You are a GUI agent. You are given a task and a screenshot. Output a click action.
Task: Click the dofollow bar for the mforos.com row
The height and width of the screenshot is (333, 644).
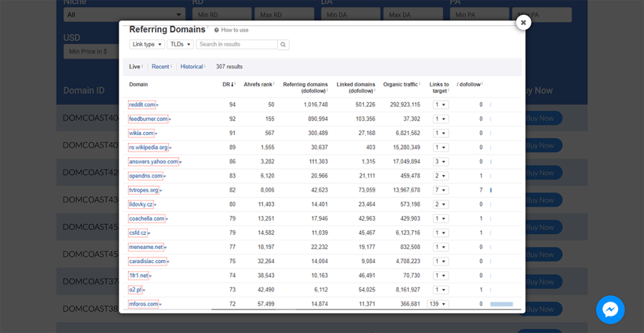click(501, 304)
